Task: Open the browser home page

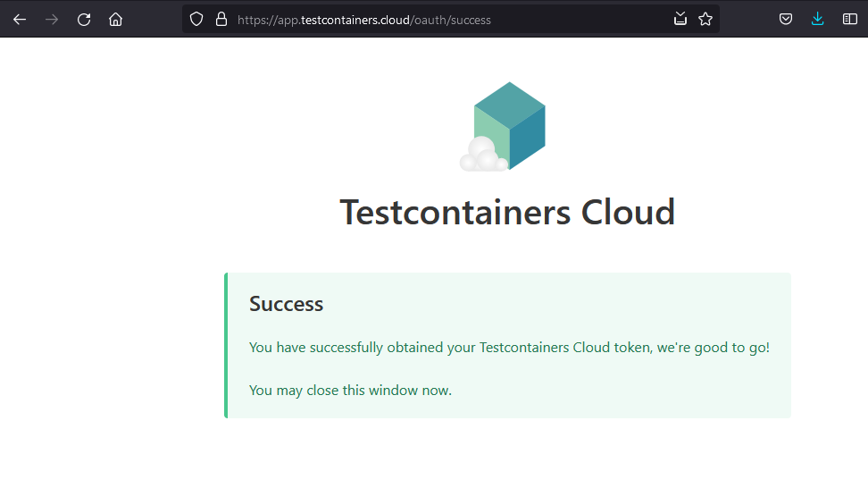Action: [115, 19]
